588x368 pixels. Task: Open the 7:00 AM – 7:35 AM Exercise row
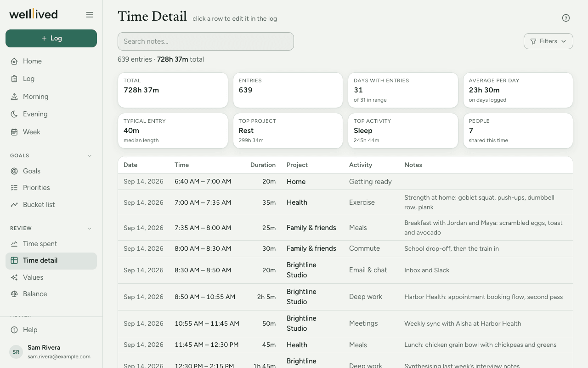[345, 202]
